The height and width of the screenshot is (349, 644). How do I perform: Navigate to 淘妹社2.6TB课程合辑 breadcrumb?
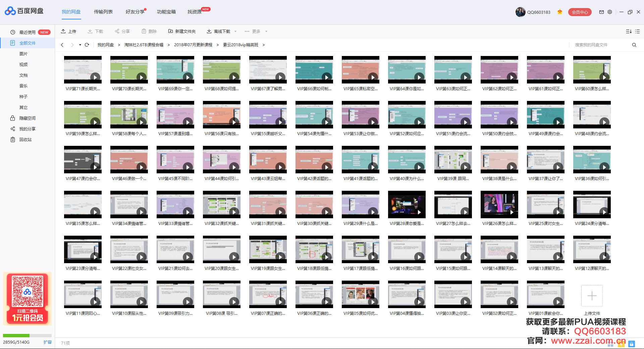pos(144,45)
